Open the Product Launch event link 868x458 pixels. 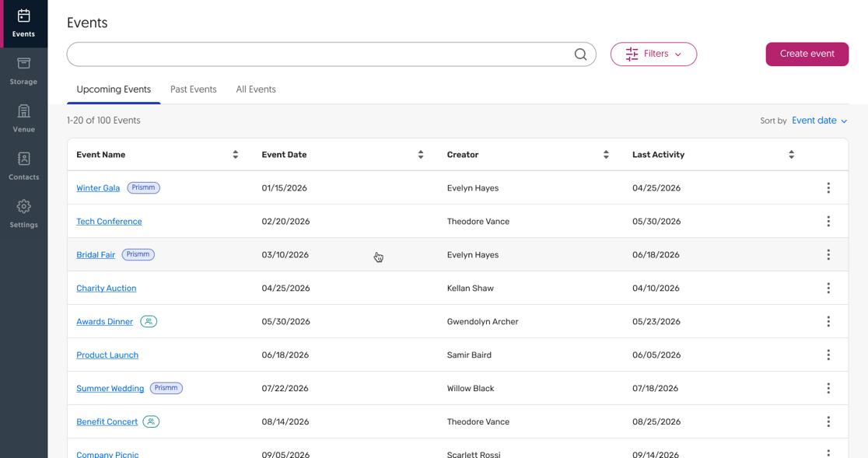[107, 355]
